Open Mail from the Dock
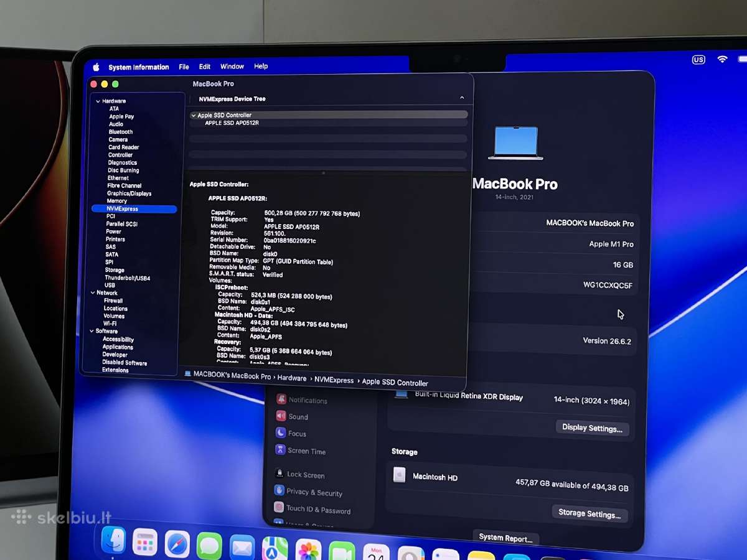This screenshot has width=747, height=560. coord(242,548)
